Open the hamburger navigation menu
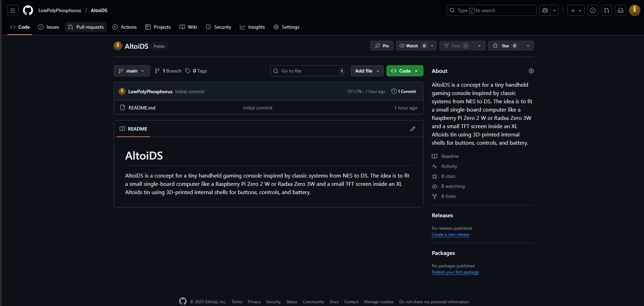The height and width of the screenshot is (306, 644). tap(13, 11)
